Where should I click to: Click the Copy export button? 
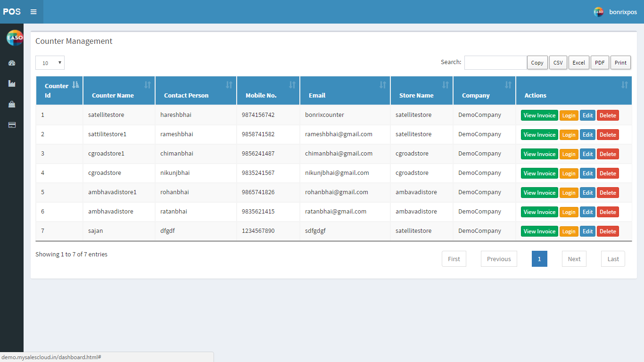coord(537,63)
